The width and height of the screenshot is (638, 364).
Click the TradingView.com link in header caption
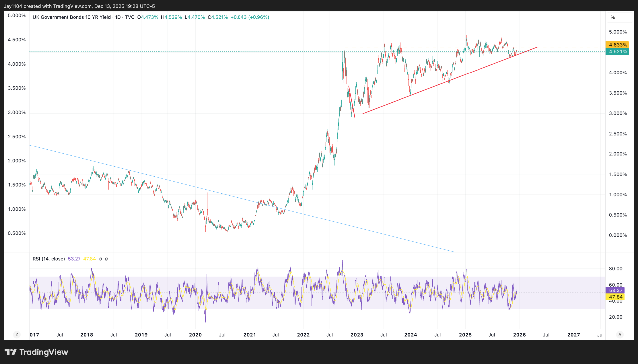[x=73, y=6]
